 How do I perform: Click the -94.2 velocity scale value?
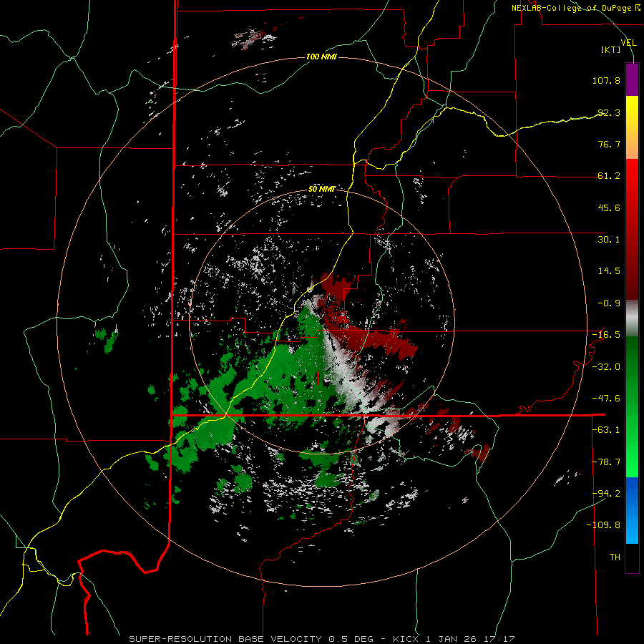point(606,494)
